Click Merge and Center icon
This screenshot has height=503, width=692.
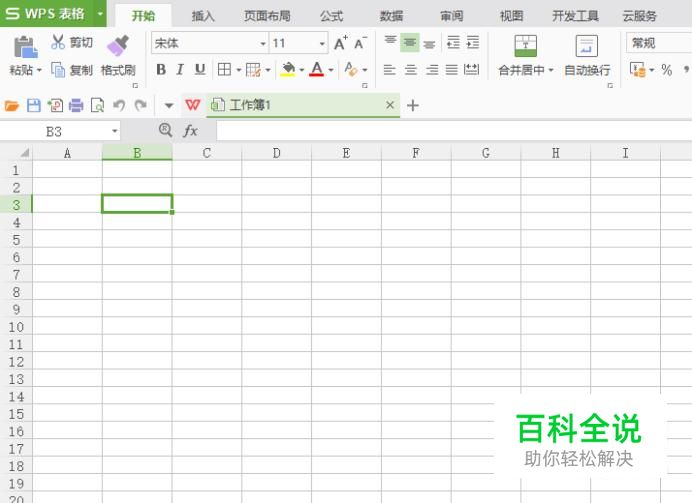[x=526, y=46]
